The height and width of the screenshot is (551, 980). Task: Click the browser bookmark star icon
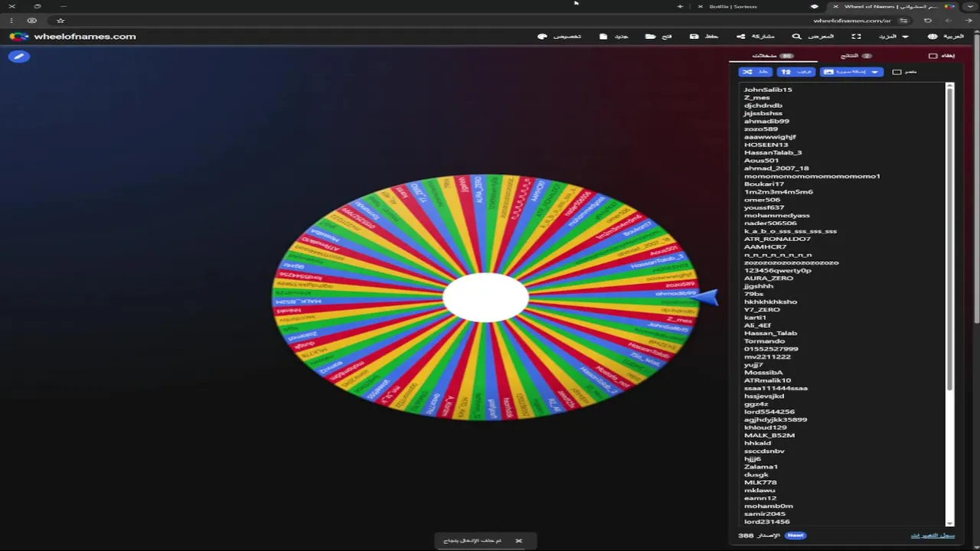coord(60,21)
